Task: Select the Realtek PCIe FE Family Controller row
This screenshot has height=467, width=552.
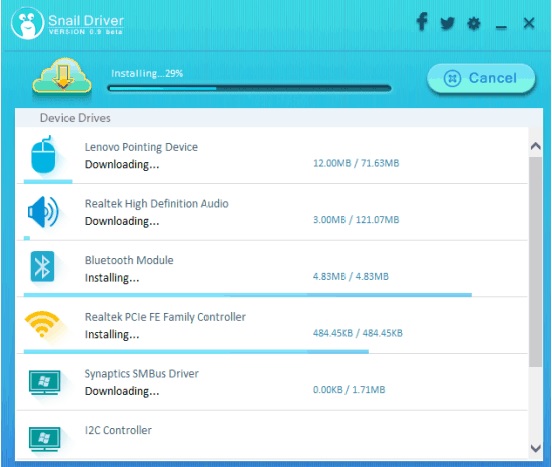Action: point(272,326)
